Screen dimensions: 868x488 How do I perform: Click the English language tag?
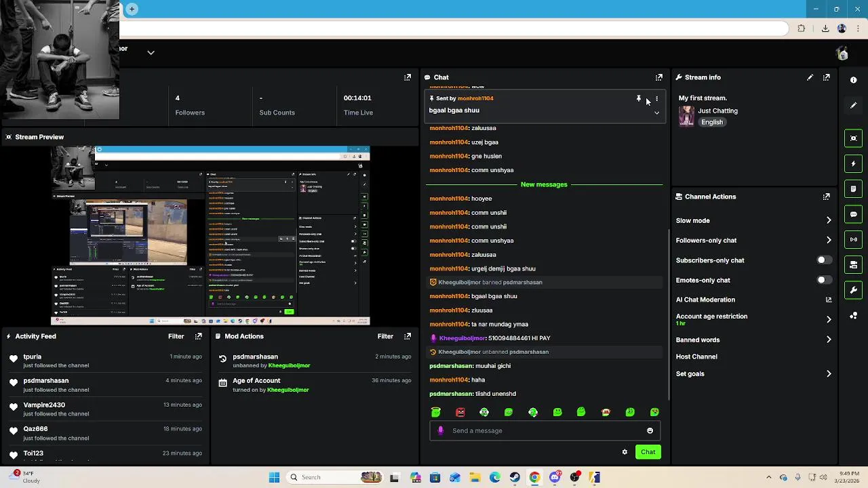point(712,122)
